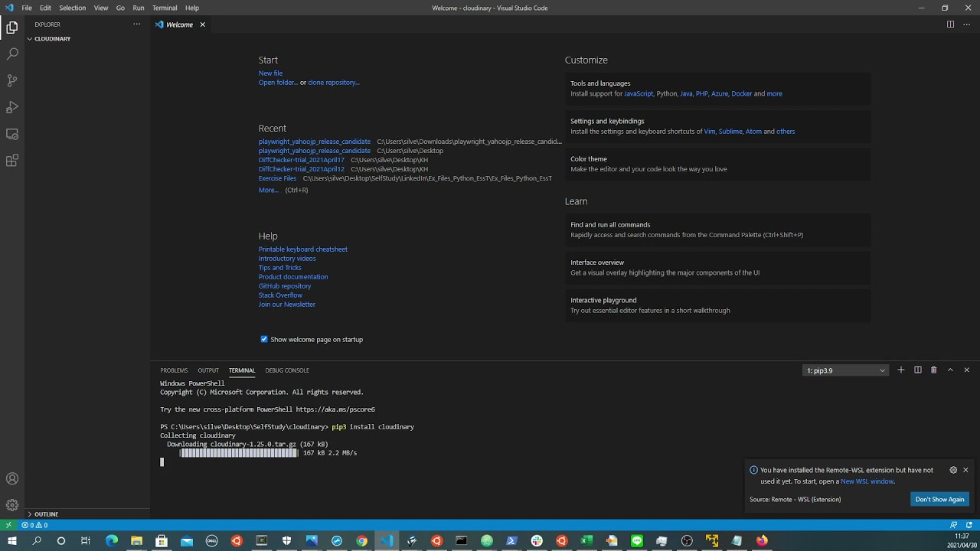Create a new terminal with plus icon
This screenshot has height=551, width=980.
click(x=901, y=370)
